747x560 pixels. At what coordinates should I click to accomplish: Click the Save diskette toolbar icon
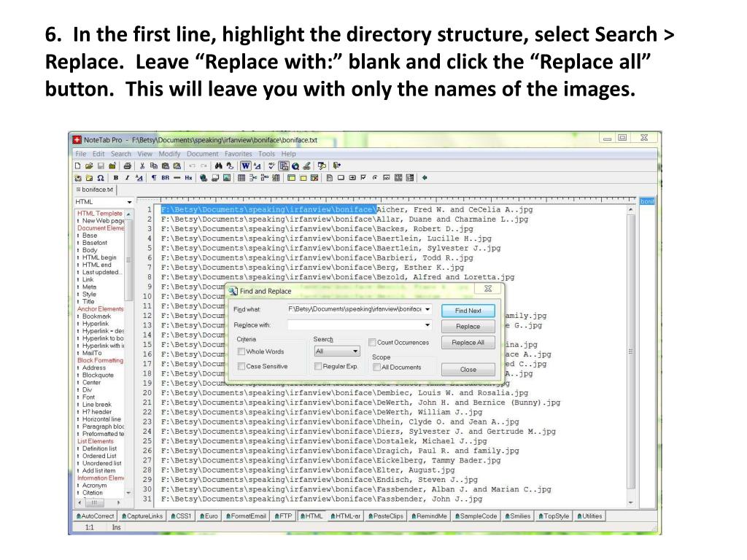pyautogui.click(x=101, y=166)
